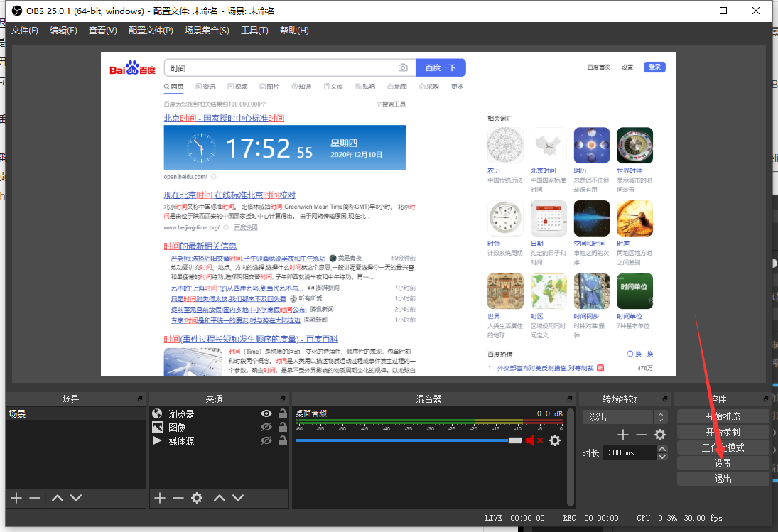Click the REC: 00:00:00 status
Screen dimensions: 778x532
pyautogui.click(x=590, y=518)
